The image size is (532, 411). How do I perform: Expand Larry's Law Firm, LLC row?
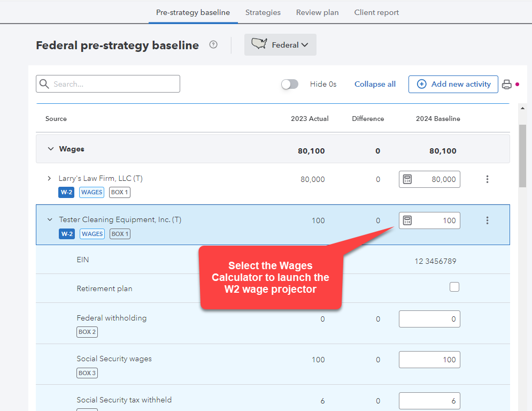50,178
